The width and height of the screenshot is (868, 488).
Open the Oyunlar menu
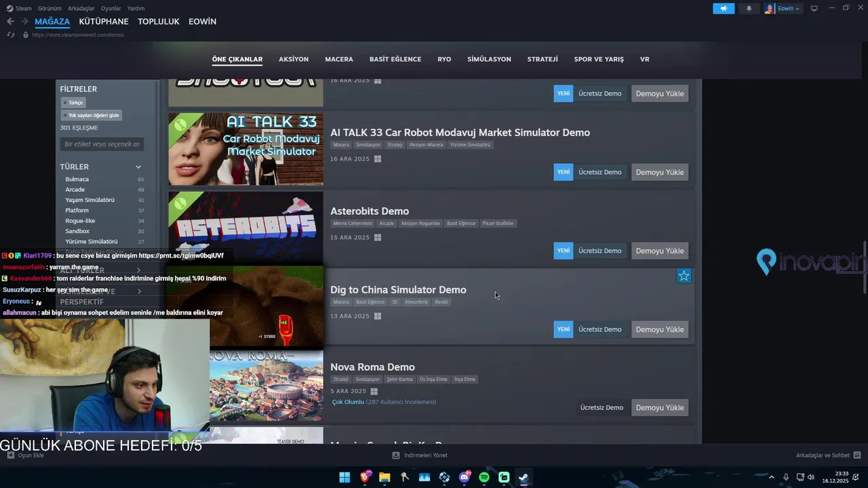111,8
